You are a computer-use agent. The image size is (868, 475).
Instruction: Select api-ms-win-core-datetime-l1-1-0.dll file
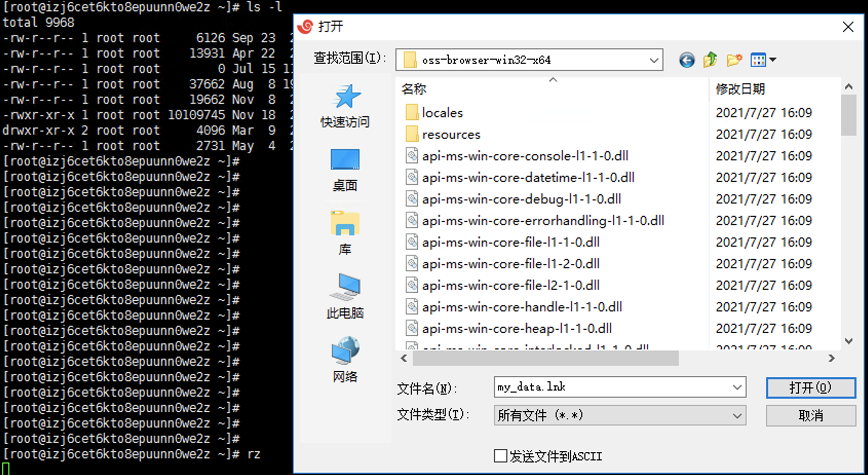(520, 177)
